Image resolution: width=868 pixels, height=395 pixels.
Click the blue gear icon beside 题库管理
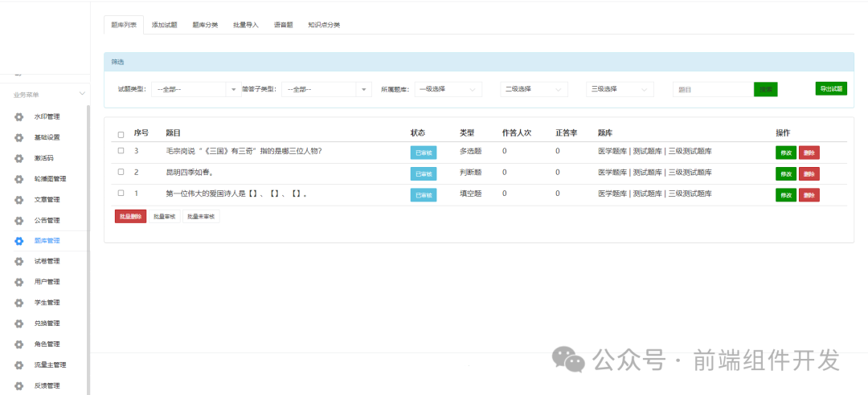pos(19,241)
